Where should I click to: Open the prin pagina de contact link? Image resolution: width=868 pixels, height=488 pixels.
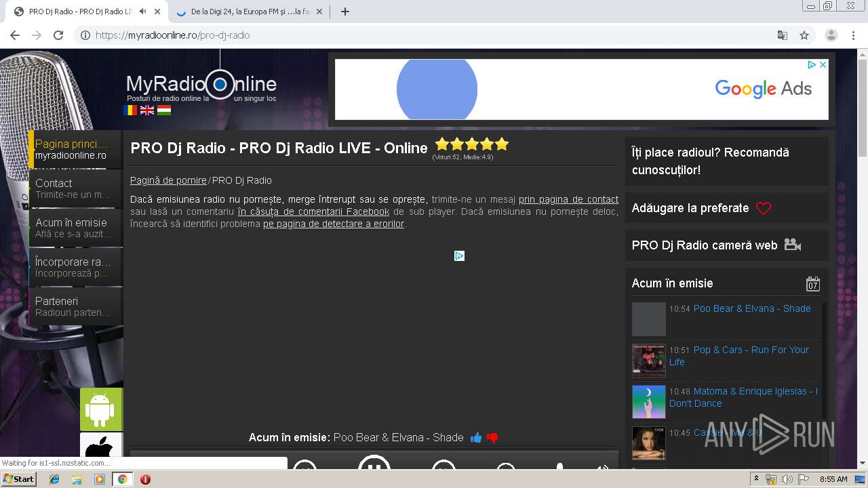[568, 199]
